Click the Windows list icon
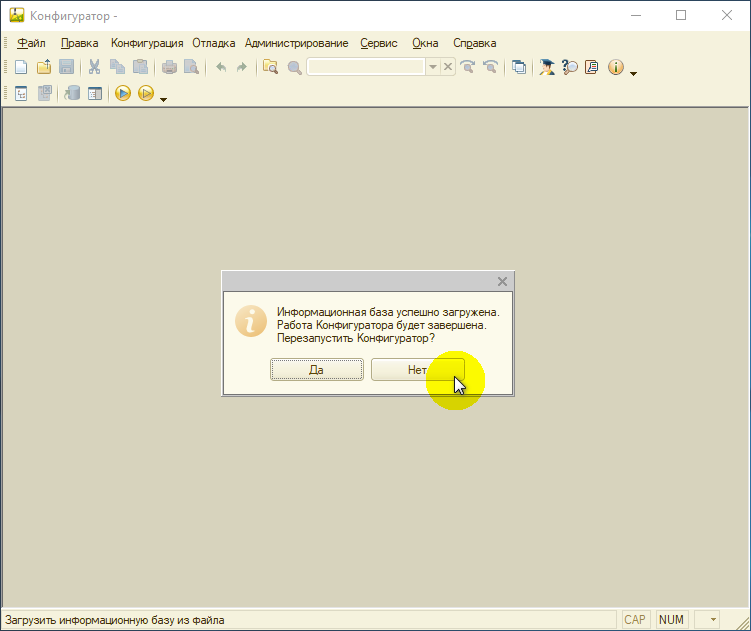The height and width of the screenshot is (631, 751). [x=519, y=67]
